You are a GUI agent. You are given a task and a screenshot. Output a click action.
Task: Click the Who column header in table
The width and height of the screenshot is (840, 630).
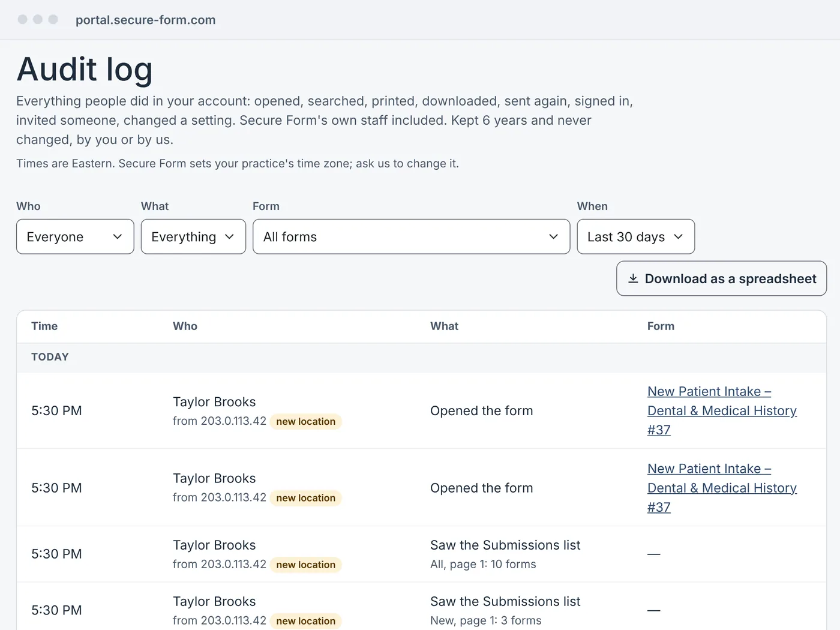pos(185,326)
